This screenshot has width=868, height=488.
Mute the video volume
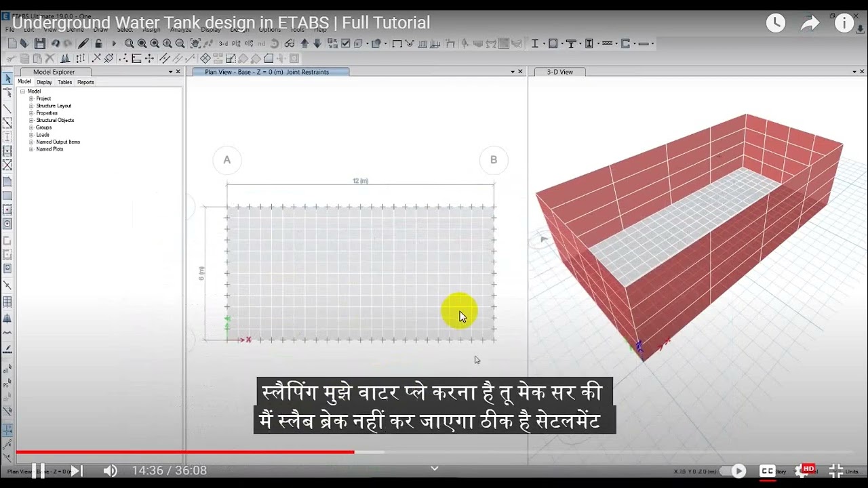110,470
